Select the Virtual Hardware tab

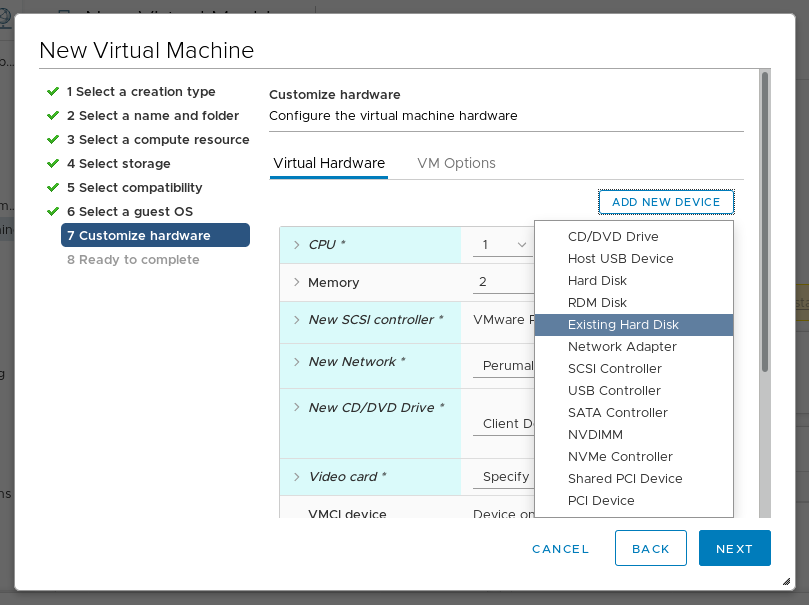(329, 163)
